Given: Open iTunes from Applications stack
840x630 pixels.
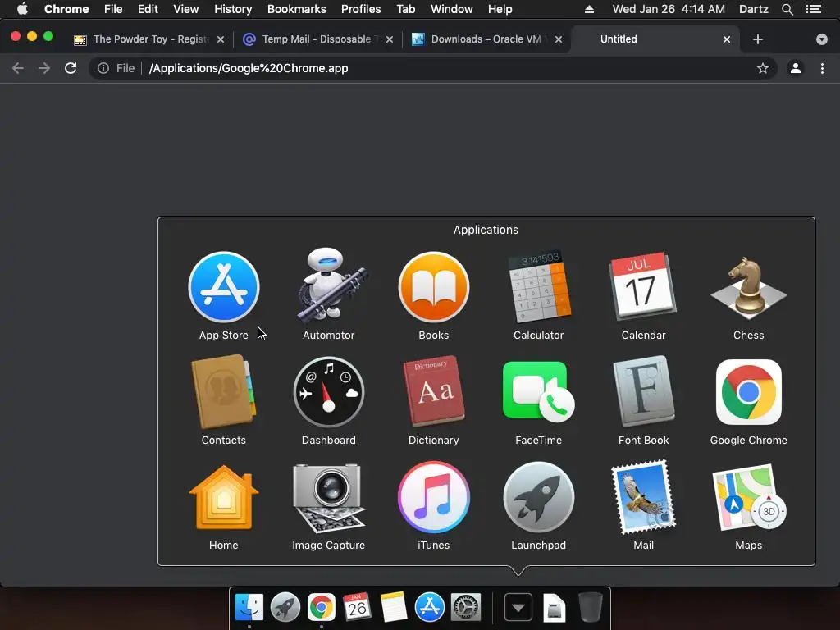Looking at the screenshot, I should [x=434, y=498].
